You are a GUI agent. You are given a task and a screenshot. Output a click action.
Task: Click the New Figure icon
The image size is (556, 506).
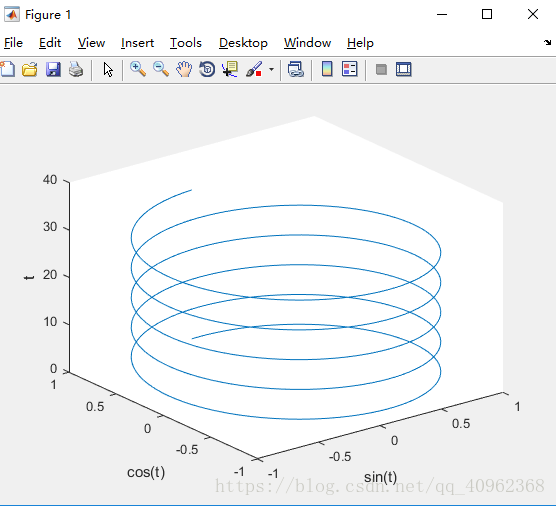click(x=7, y=69)
